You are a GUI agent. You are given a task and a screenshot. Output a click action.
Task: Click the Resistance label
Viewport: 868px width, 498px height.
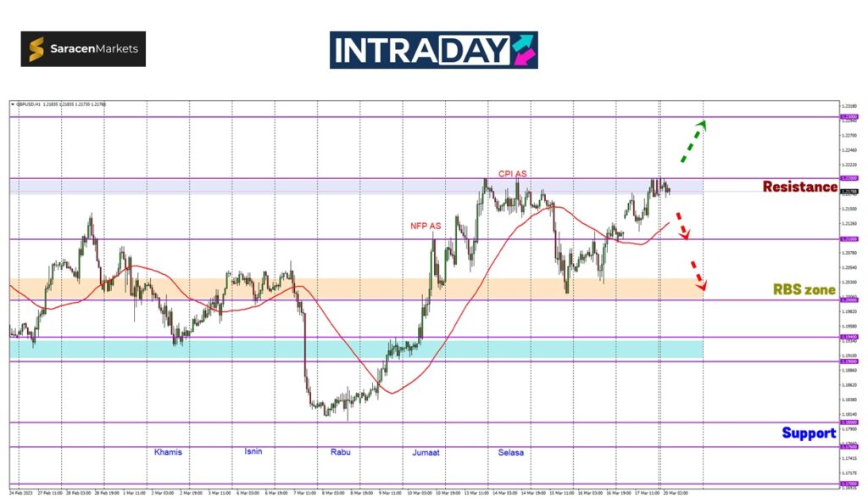pos(799,187)
